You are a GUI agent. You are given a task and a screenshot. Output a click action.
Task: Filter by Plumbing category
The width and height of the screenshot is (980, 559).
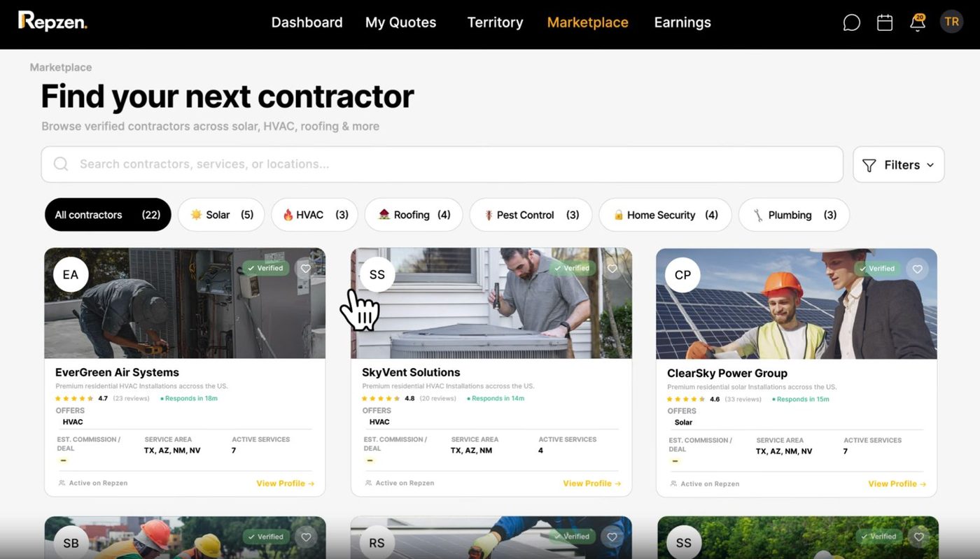pyautogui.click(x=794, y=215)
